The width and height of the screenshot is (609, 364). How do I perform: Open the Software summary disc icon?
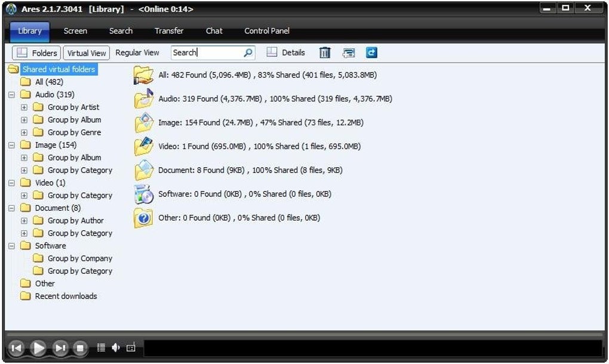point(144,194)
